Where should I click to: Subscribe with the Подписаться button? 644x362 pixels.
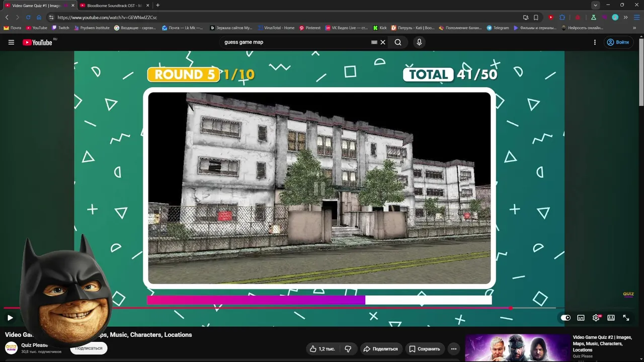89,348
